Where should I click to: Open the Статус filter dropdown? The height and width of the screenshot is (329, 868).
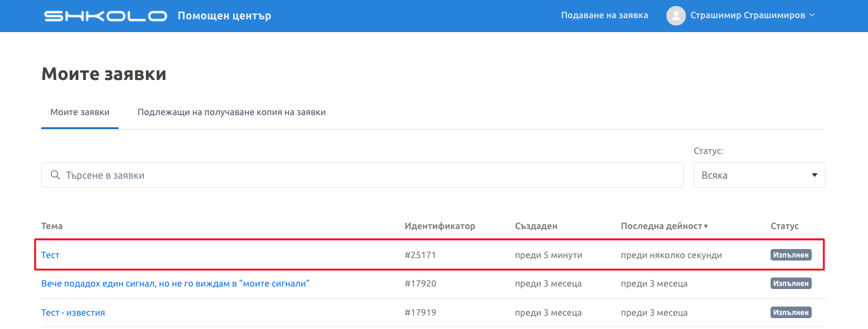click(759, 175)
